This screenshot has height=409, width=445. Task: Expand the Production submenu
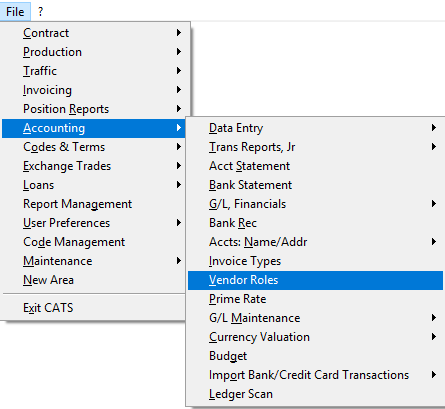point(94,52)
